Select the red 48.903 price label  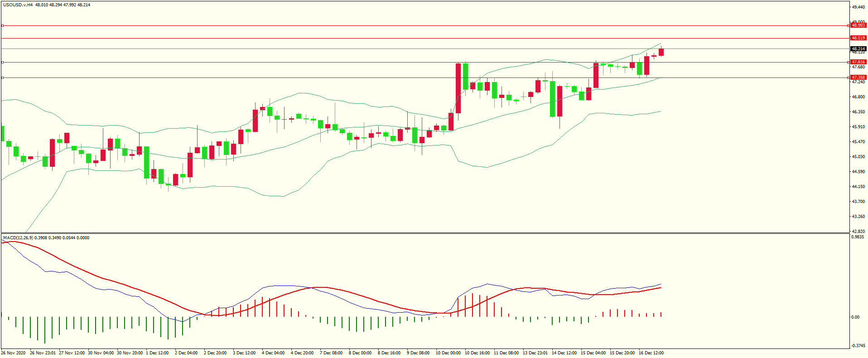(x=858, y=25)
